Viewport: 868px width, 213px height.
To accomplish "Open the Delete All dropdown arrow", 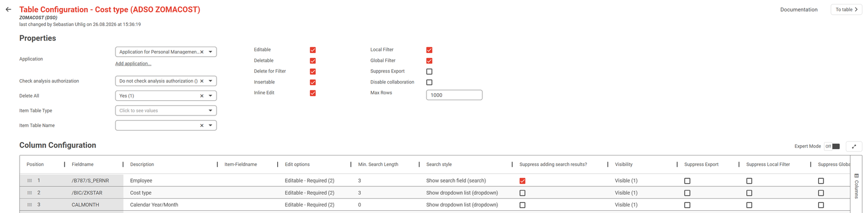I will 210,96.
